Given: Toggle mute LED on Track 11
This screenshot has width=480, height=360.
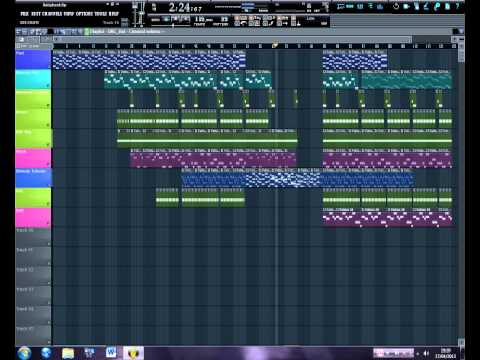Looking at the screenshot, I should pyautogui.click(x=49, y=263).
